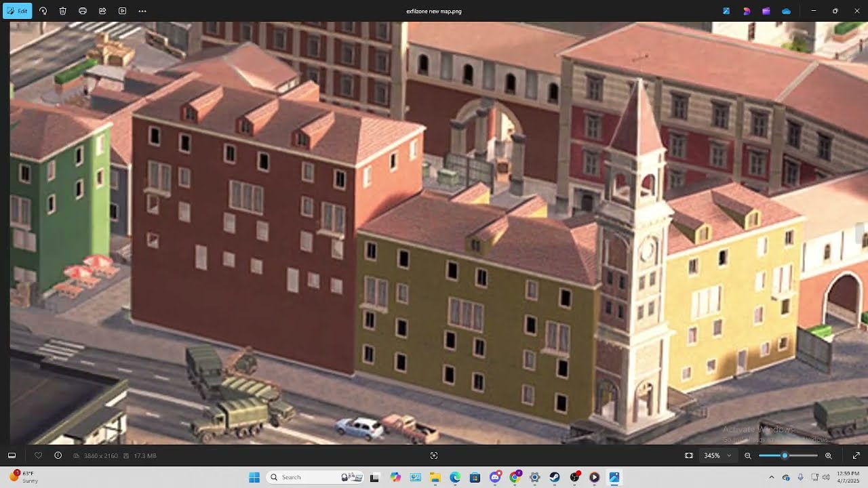The image size is (868, 488).
Task: Open the Windows Start menu
Action: (x=254, y=477)
